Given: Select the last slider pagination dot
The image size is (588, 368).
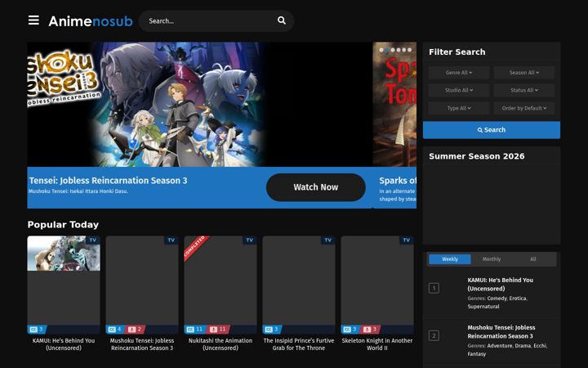Looking at the screenshot, I should 409,50.
